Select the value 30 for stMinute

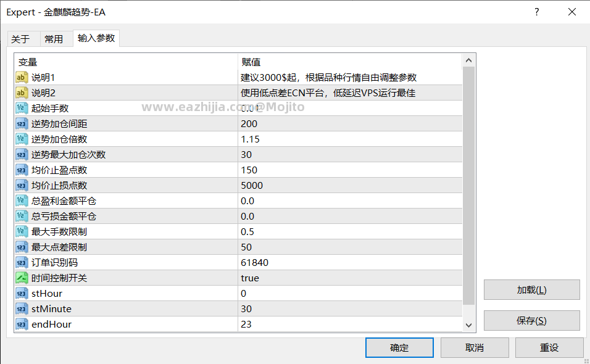tap(246, 308)
